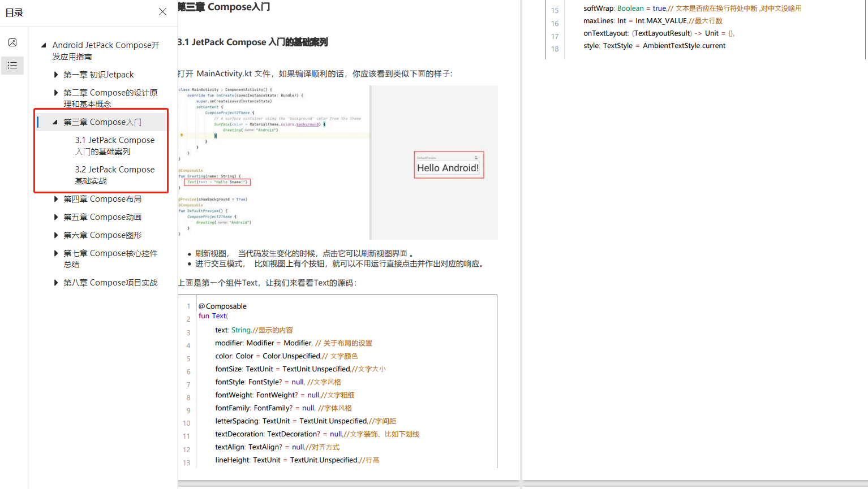Select 第三章 Compose入门 in outline
868x489 pixels.
pos(102,122)
